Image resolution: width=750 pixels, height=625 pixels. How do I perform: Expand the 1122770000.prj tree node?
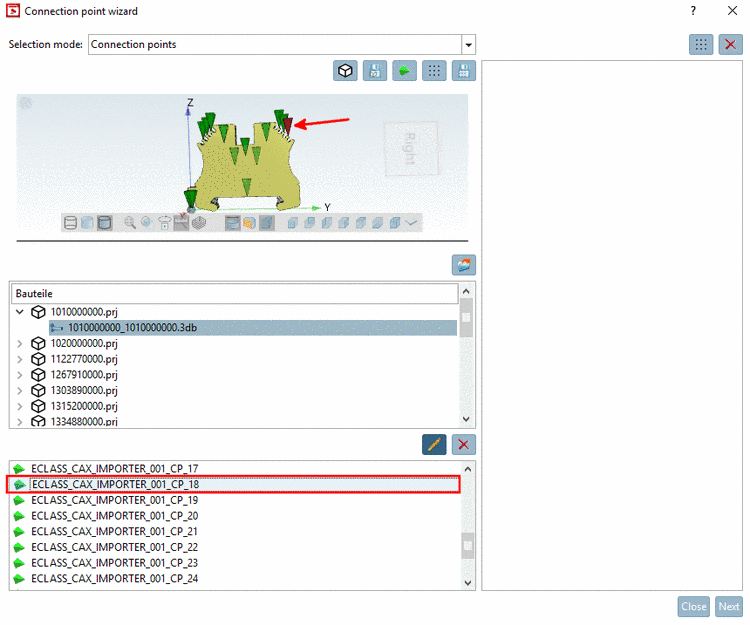tap(20, 360)
